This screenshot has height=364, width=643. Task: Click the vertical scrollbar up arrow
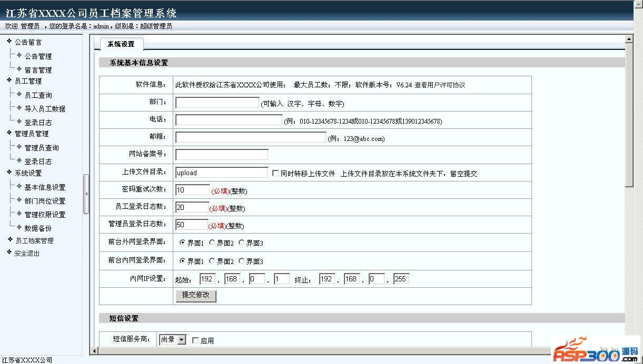click(x=629, y=39)
